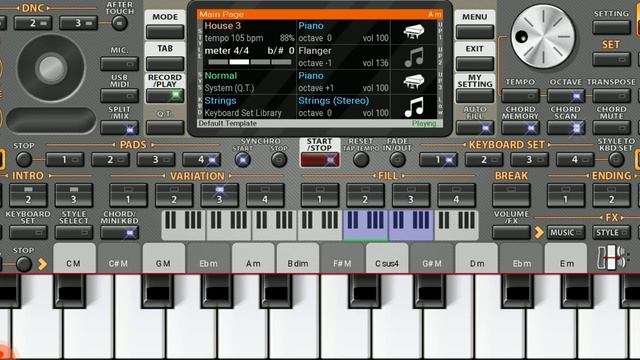Open Style Select
The image size is (640, 360).
74,233
